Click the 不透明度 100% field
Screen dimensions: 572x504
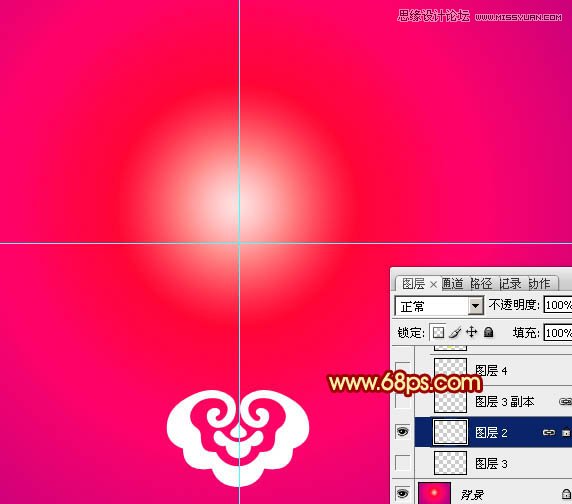click(558, 305)
